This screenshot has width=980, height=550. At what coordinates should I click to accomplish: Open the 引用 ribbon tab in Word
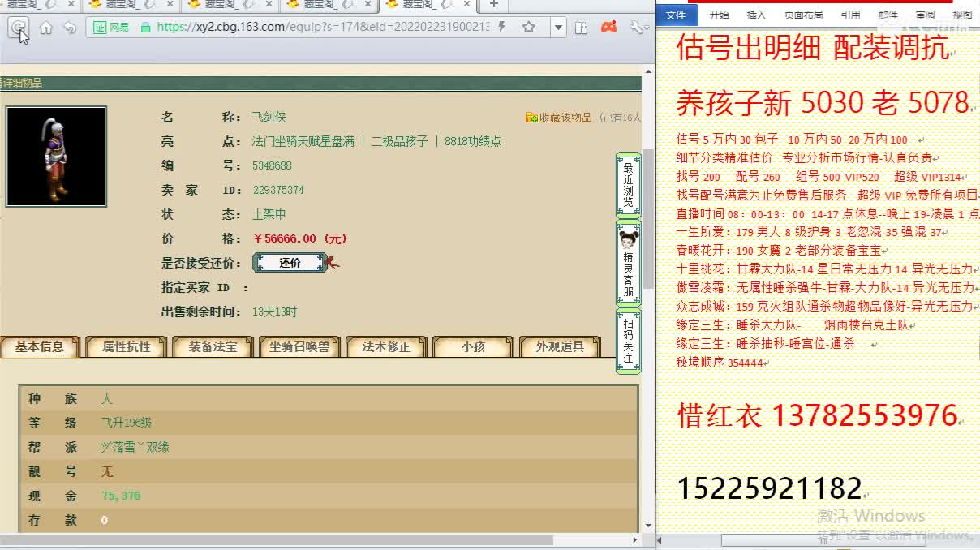click(850, 15)
